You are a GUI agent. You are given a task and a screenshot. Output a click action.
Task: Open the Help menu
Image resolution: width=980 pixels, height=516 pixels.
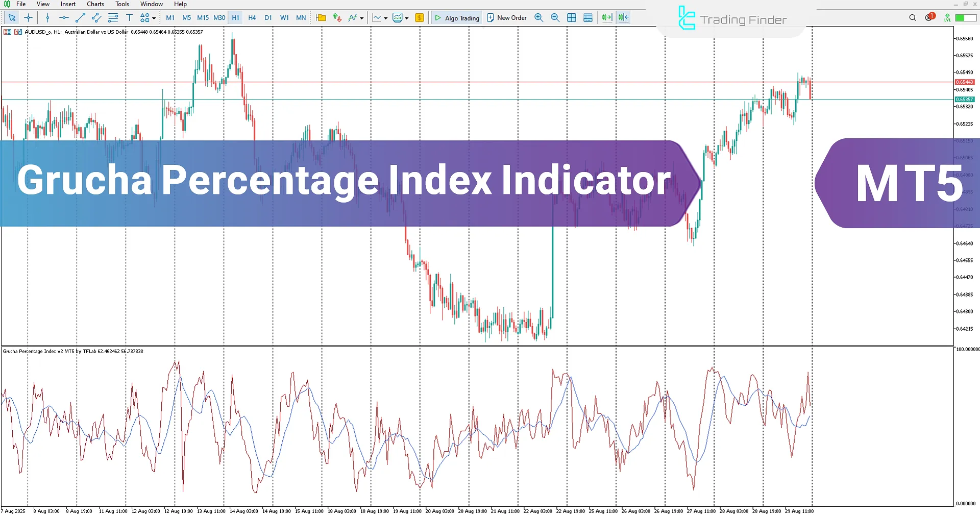tap(180, 4)
